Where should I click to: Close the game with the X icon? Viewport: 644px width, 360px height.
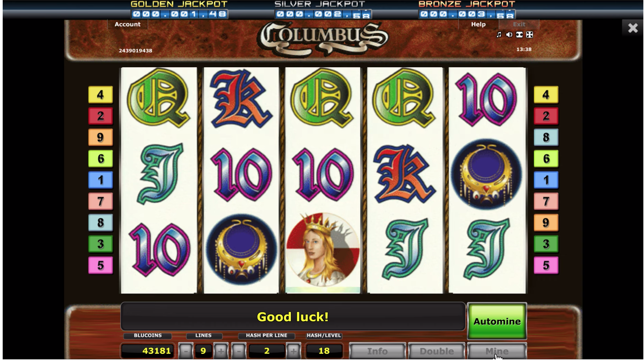(x=633, y=28)
